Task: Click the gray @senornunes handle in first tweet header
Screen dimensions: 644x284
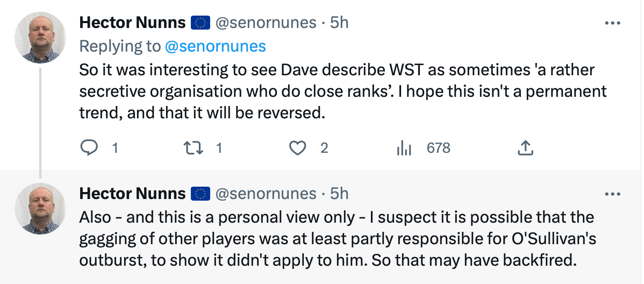Action: [x=266, y=23]
